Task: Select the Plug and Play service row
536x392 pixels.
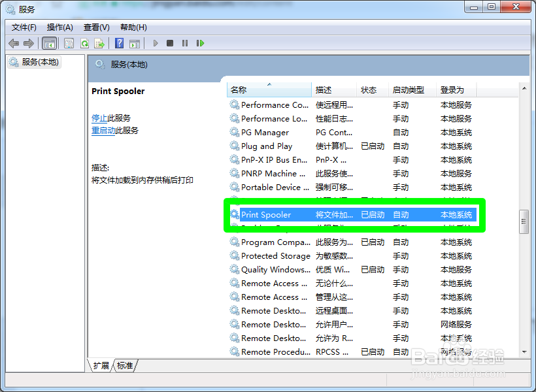Action: 265,146
